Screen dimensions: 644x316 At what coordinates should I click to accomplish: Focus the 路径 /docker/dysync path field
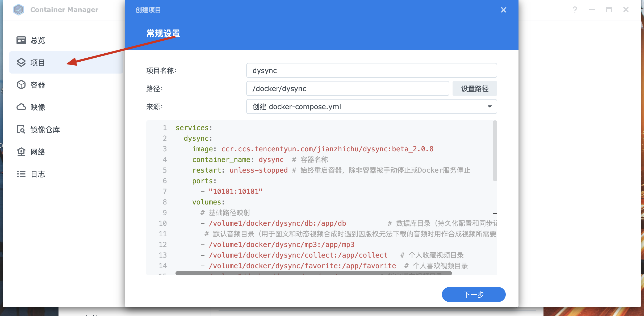tap(347, 88)
